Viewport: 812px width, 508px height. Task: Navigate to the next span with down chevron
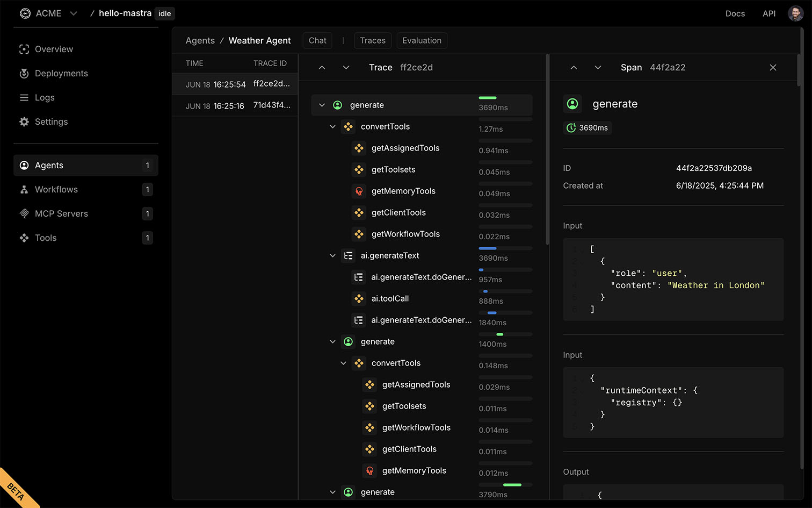598,67
